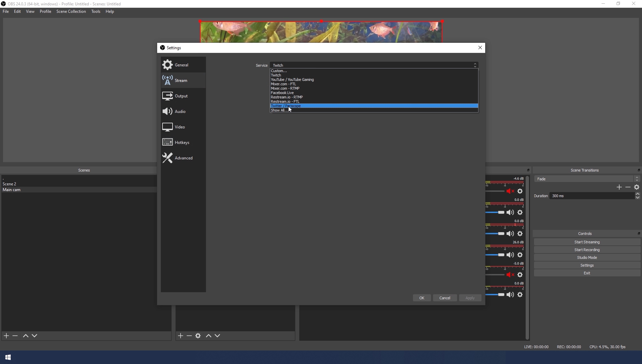Mute the 26.0 dB audio track

point(510,255)
